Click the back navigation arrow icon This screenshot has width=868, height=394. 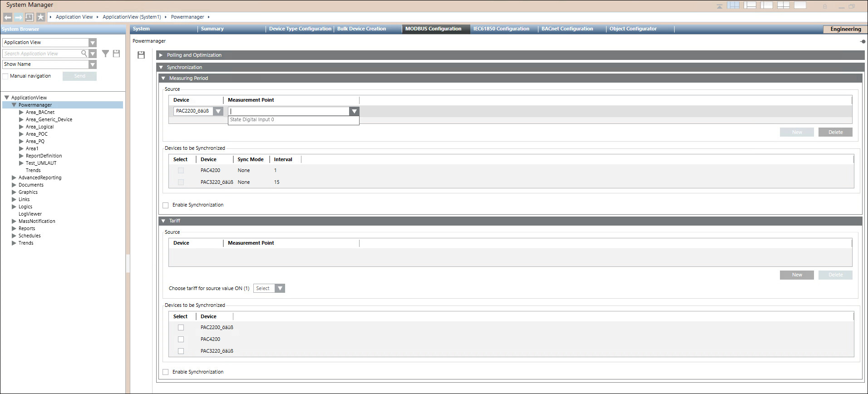(x=8, y=17)
